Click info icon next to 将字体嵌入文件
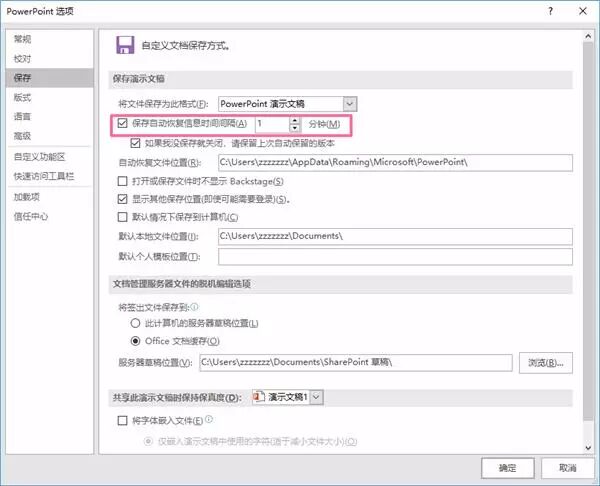The width and height of the screenshot is (600, 486). point(209,419)
